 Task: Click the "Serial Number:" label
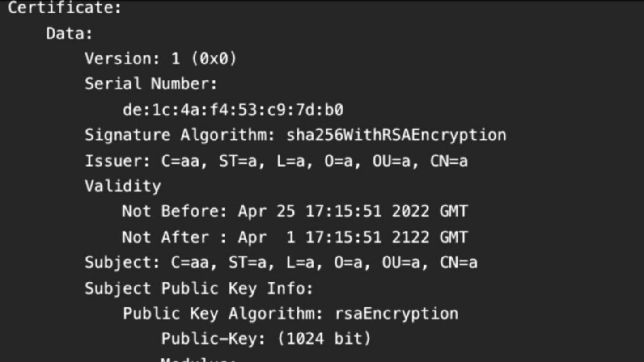point(151,84)
